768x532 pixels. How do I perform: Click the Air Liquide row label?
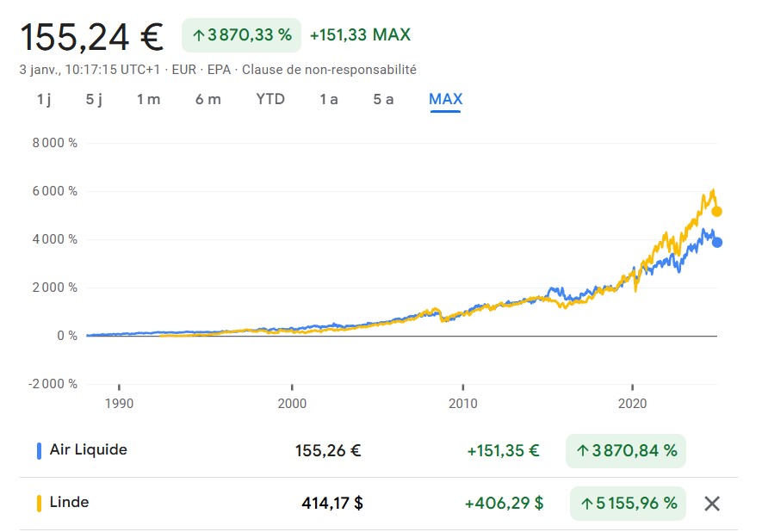point(89,449)
